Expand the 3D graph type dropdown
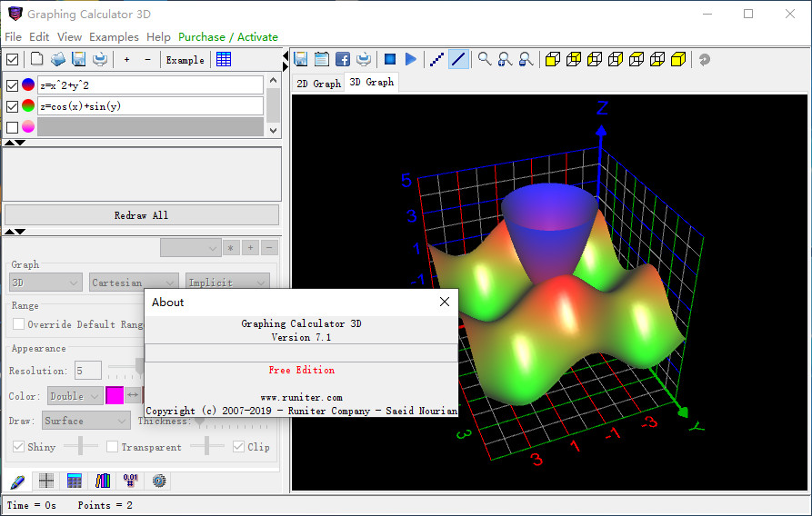812x516 pixels. tap(45, 283)
